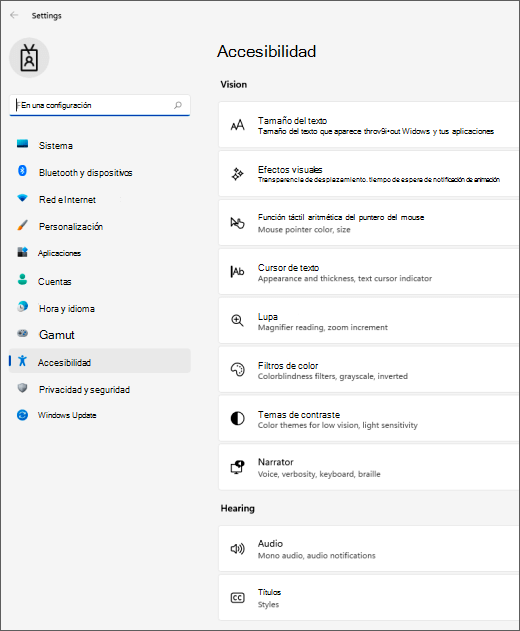The width and height of the screenshot is (520, 631).
Task: Click the search magnifier icon
Action: coord(178,105)
